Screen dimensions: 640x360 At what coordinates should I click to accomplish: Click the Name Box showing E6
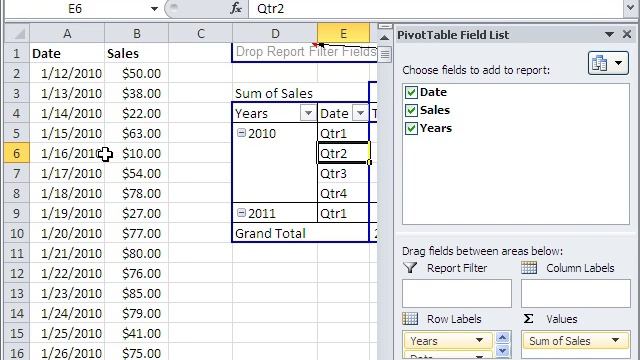(76, 9)
